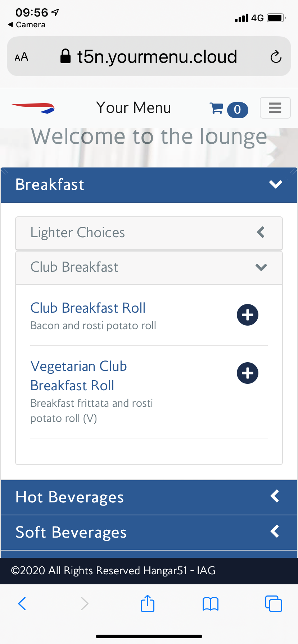Image resolution: width=298 pixels, height=644 pixels.
Task: Tap Vegetarian Club Breakfast Roll title
Action: [x=78, y=376]
